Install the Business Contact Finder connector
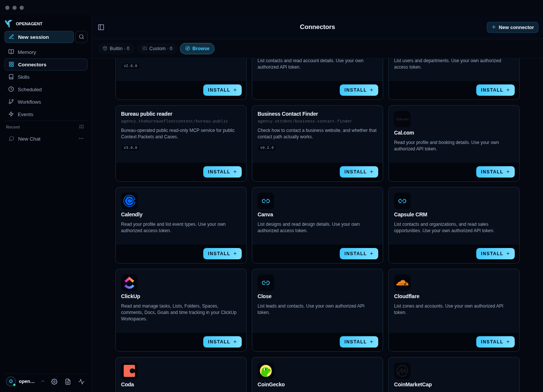 pyautogui.click(x=359, y=172)
